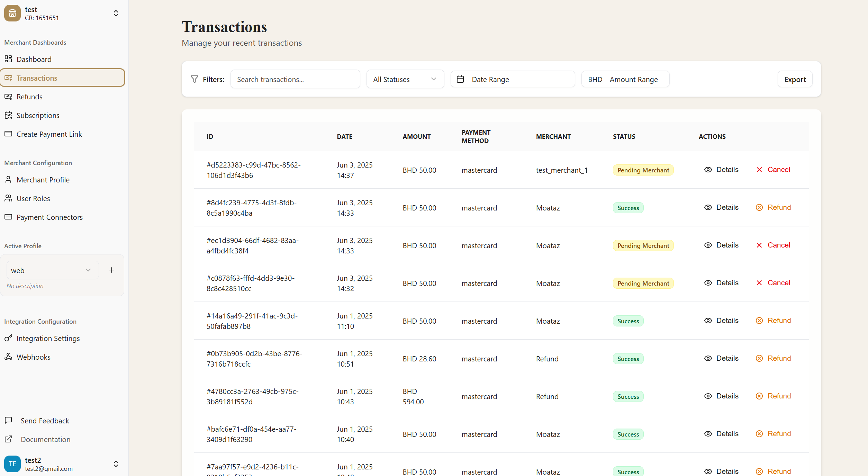Screen dimensions: 868x476
Task: Click the plus icon to add profile
Action: point(111,270)
